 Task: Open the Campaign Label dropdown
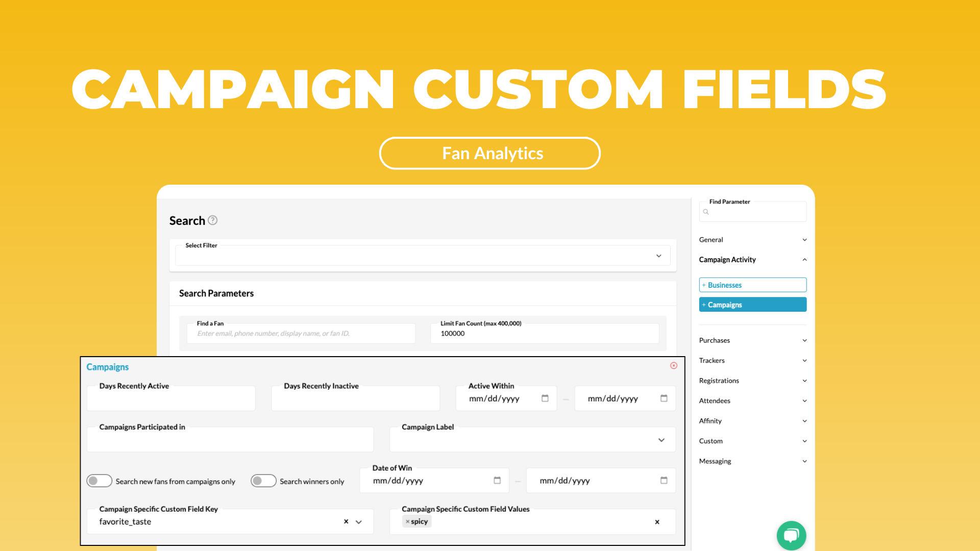coord(533,440)
